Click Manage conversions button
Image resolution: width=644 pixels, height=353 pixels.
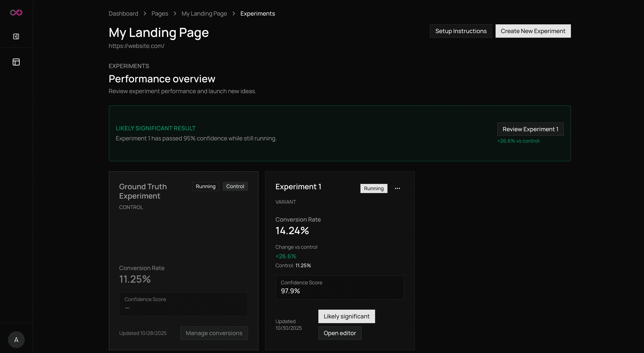click(x=214, y=333)
